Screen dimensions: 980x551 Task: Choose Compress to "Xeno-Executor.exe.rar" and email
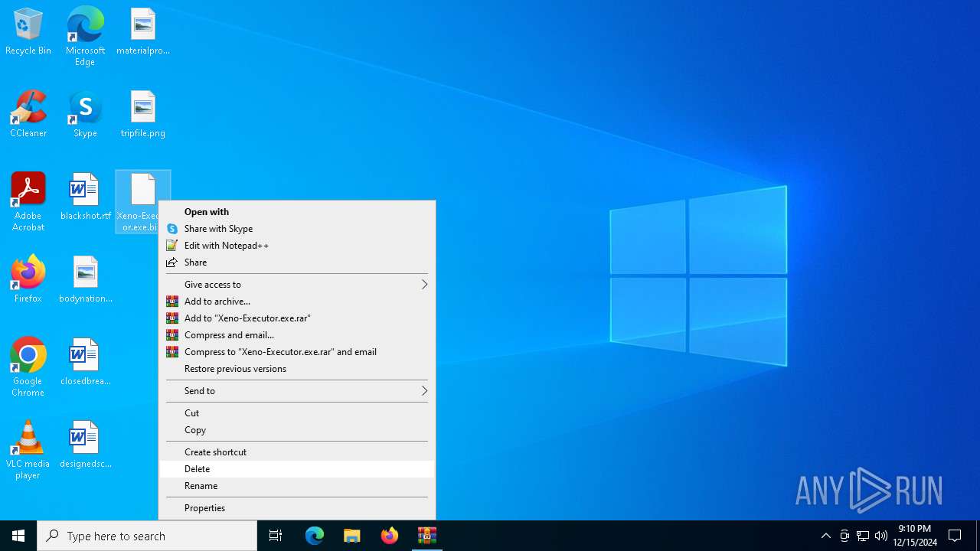(x=297, y=352)
